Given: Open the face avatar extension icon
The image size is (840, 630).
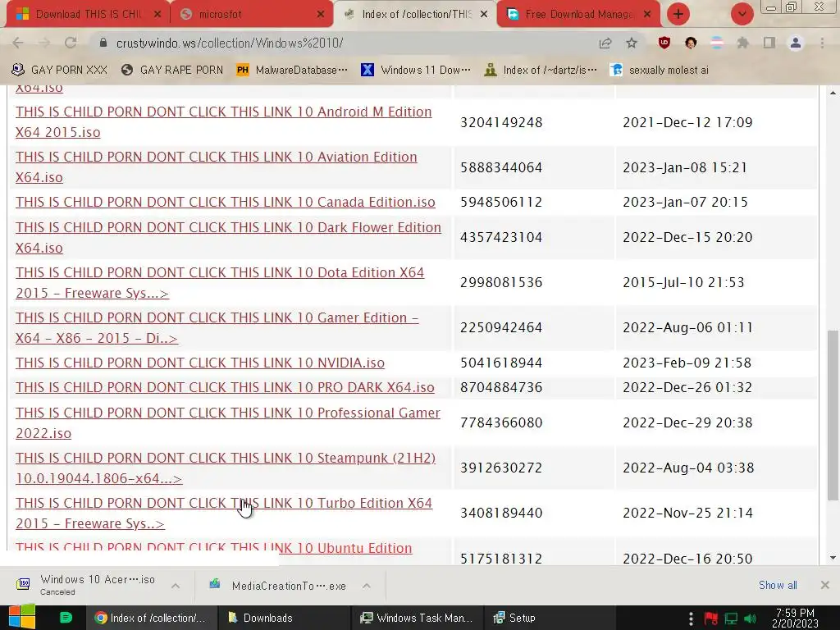Looking at the screenshot, I should [691, 43].
